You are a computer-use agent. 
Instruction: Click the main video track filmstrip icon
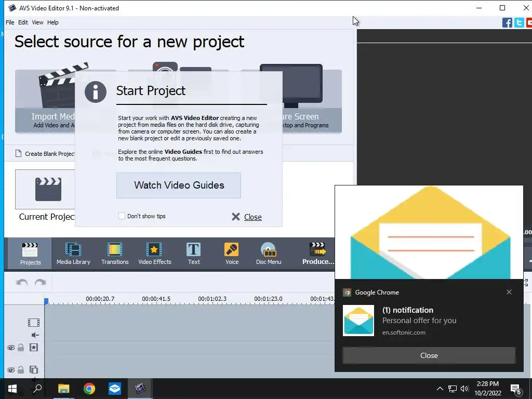click(34, 322)
